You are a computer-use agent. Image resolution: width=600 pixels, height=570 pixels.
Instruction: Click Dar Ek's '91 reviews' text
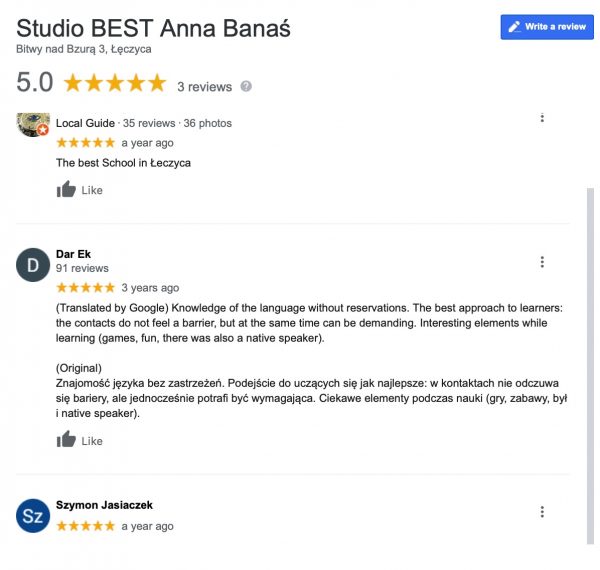click(x=82, y=268)
